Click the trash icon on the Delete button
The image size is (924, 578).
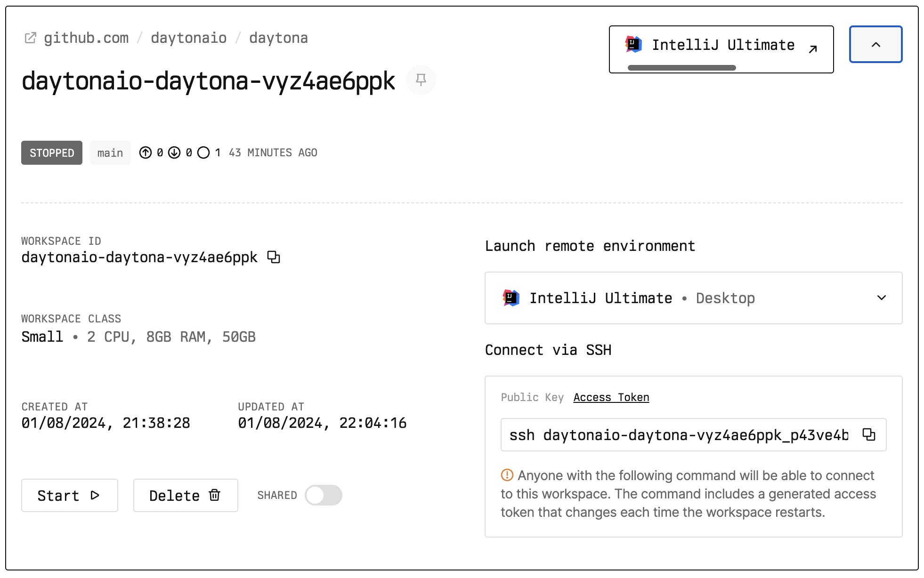click(214, 495)
